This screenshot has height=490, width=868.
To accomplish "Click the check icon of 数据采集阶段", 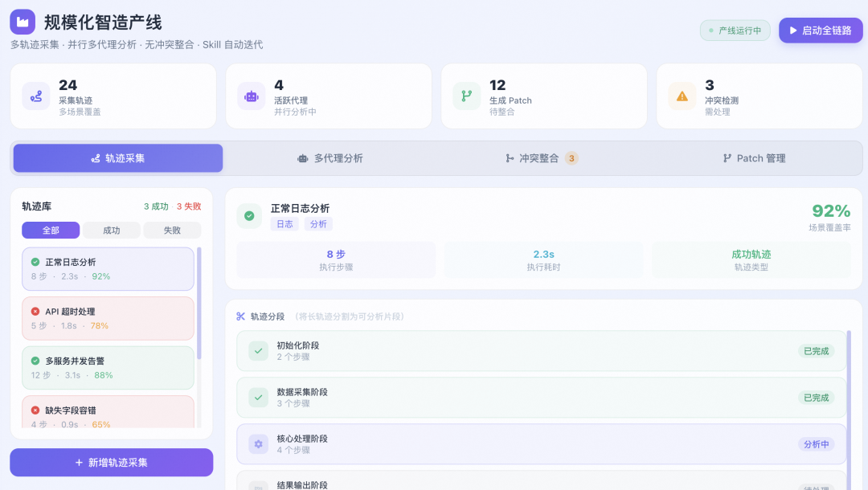I will 259,397.
